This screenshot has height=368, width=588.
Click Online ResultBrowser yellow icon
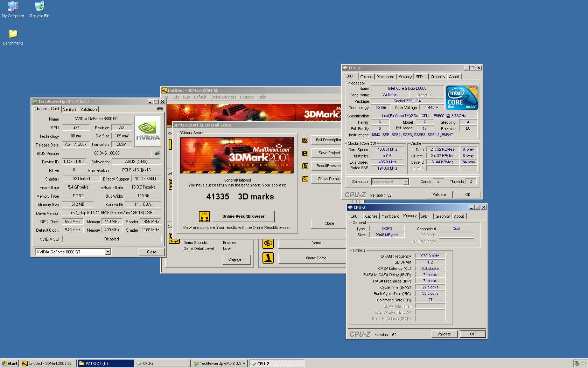point(204,217)
